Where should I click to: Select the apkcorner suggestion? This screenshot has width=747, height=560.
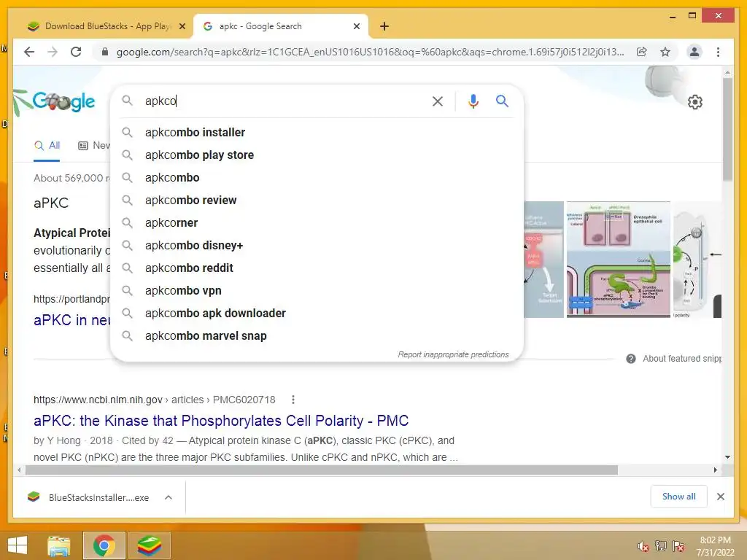pyautogui.click(x=317, y=223)
